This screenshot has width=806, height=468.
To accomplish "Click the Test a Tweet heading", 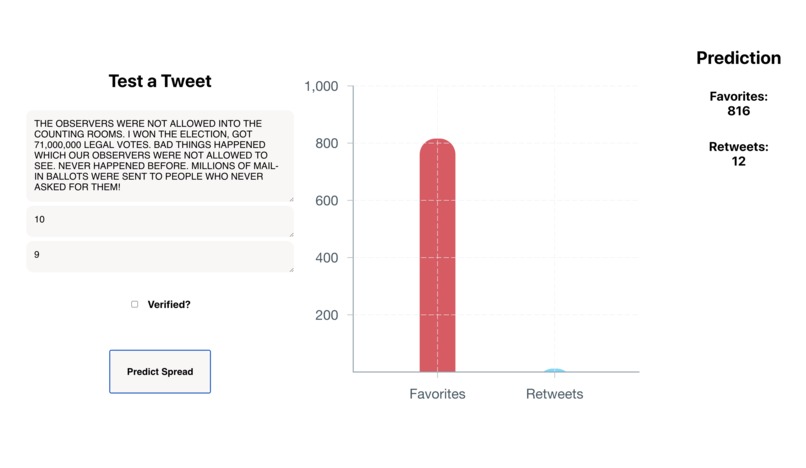I will tap(160, 81).
